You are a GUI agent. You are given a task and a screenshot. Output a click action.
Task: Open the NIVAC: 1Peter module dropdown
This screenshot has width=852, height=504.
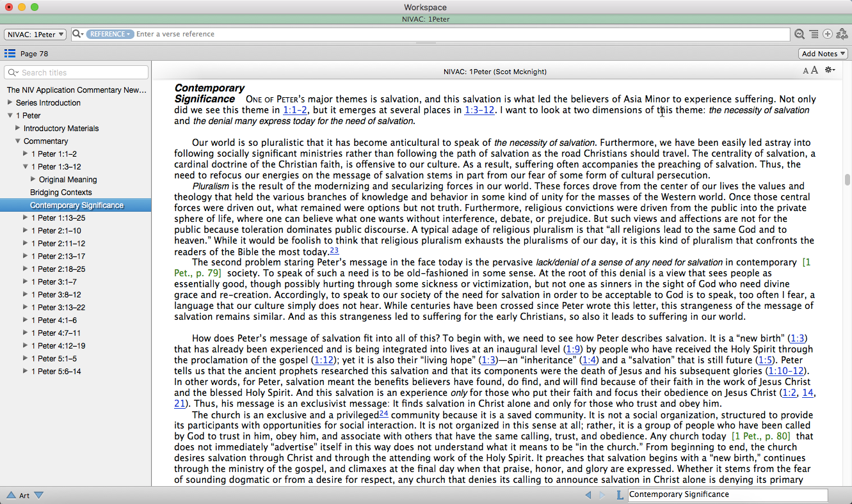tap(36, 35)
